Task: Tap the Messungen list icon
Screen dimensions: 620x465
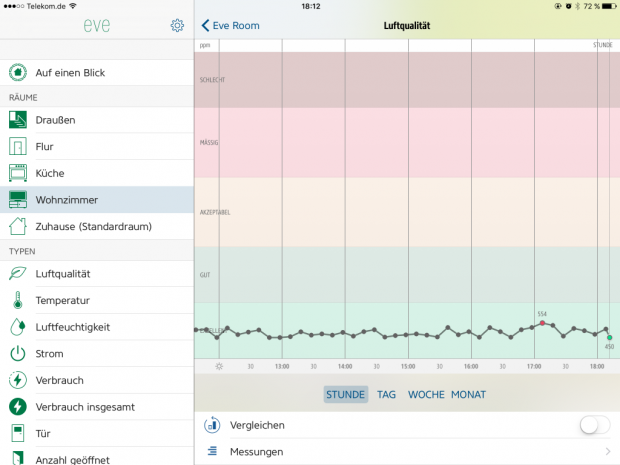Action: point(212,451)
